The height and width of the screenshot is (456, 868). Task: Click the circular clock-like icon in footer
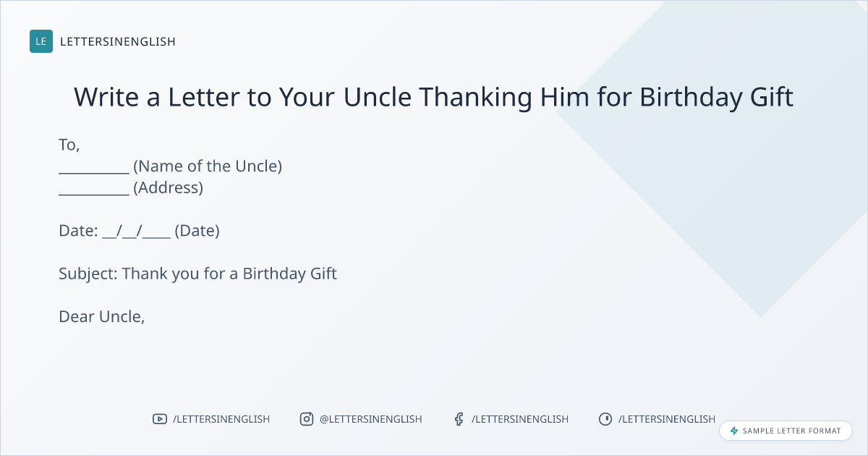coord(605,419)
